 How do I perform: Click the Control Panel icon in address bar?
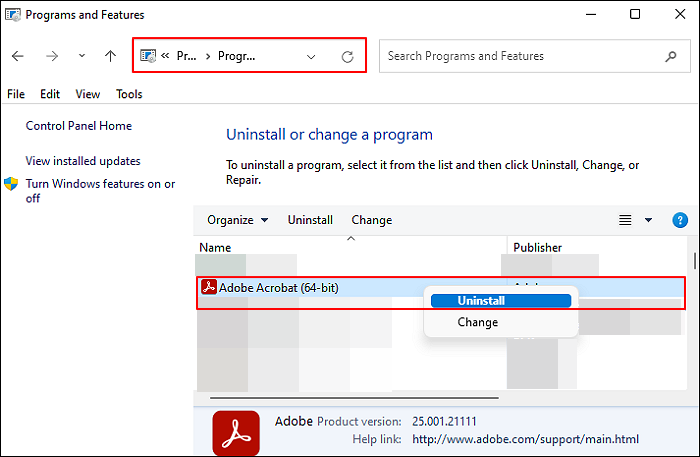click(x=148, y=56)
